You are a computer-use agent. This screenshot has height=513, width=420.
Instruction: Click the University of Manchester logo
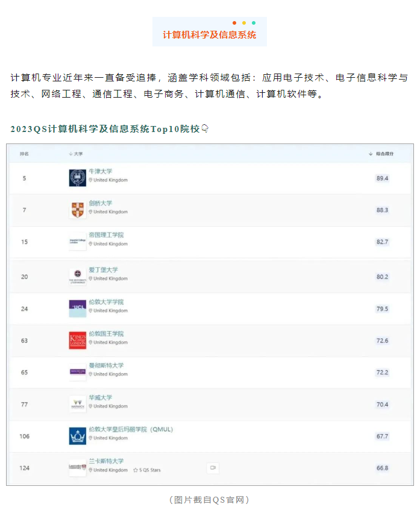tap(78, 372)
